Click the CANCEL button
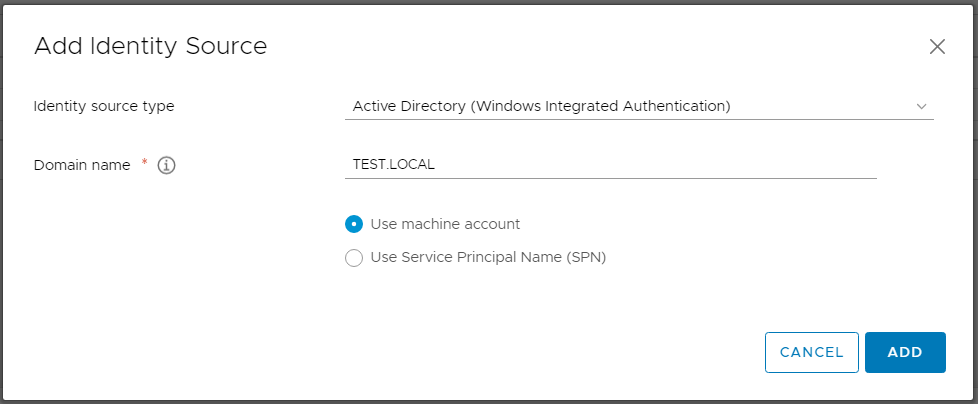The image size is (978, 404). pos(811,352)
